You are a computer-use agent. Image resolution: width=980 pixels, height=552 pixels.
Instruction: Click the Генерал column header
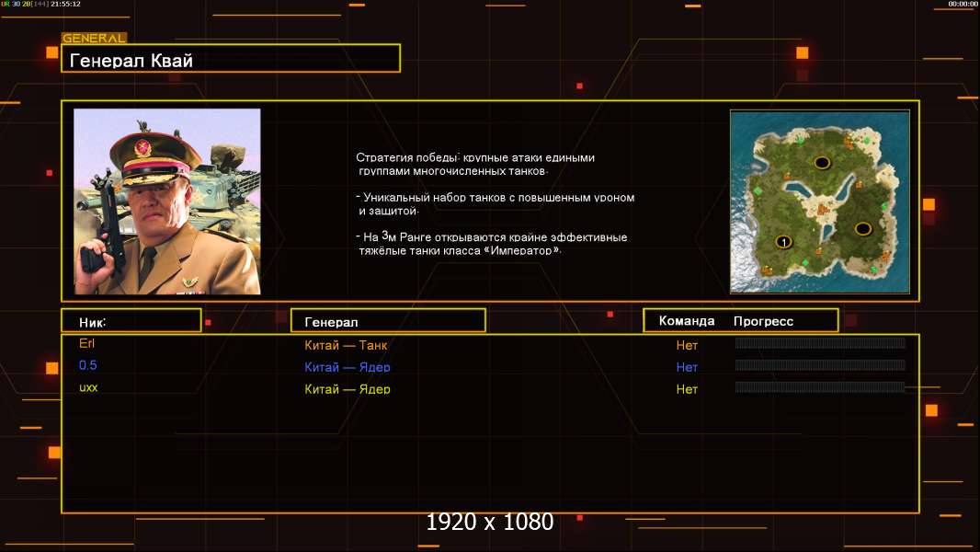387,321
